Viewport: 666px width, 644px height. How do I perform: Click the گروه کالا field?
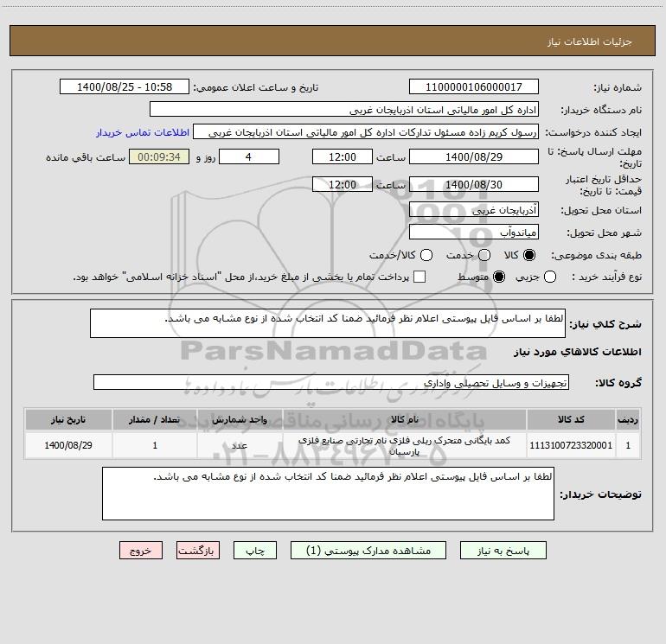[x=331, y=382]
